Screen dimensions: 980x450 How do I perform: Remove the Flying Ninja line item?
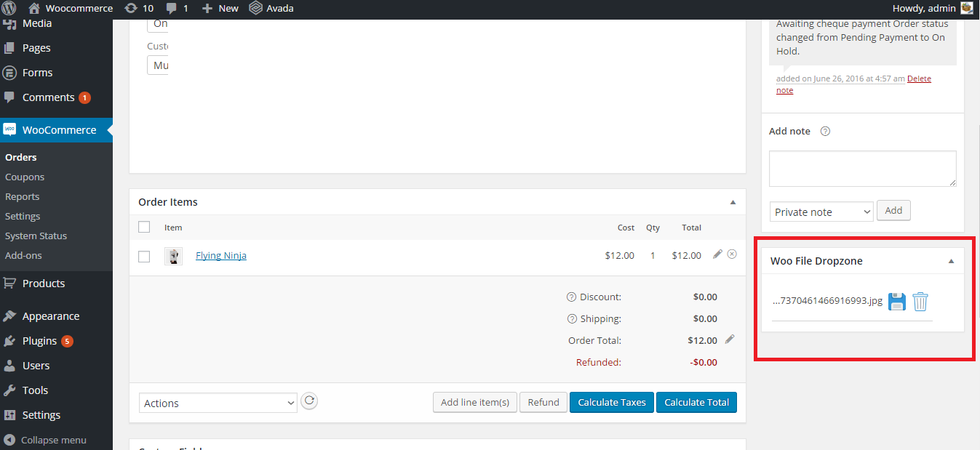click(732, 254)
